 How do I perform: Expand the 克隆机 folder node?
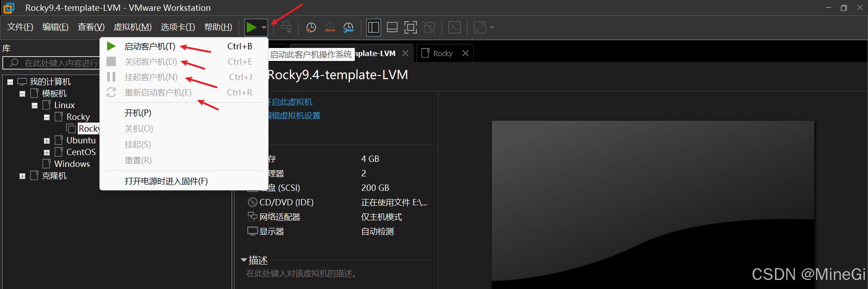point(22,176)
